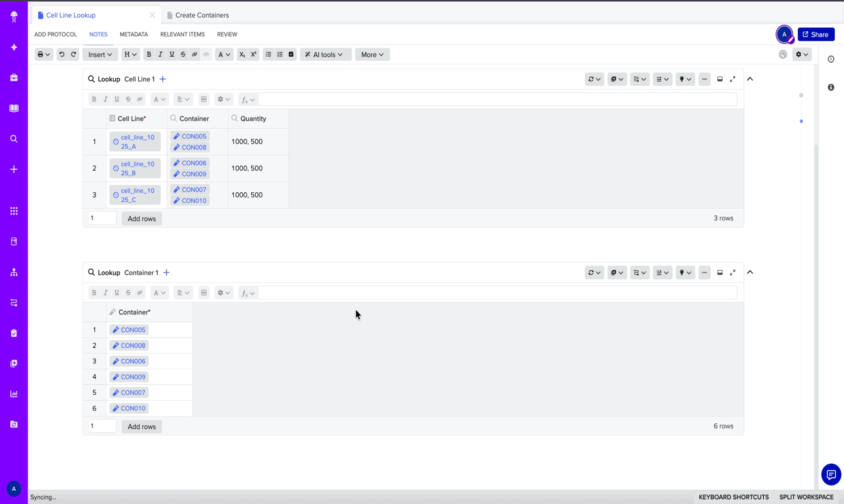This screenshot has height=504, width=844.
Task: Open the search icon in the left sidebar
Action: [x=14, y=139]
